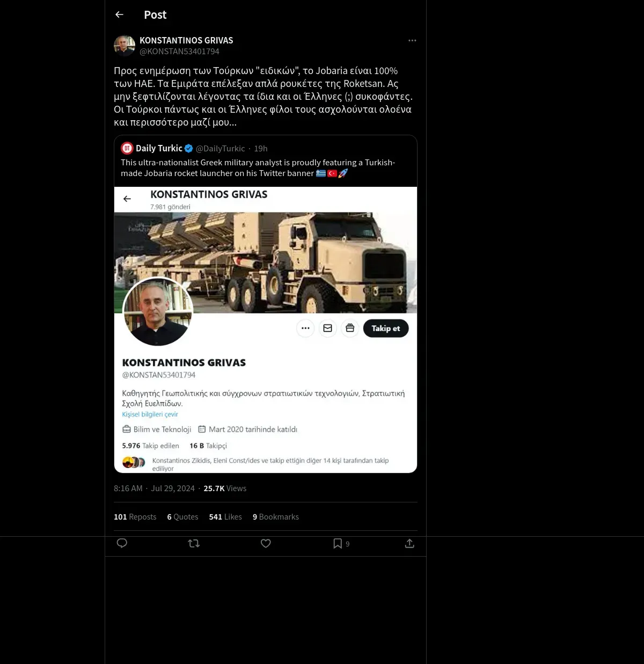
Task: Open the @KONSTAN53401794 handle under post header
Action: (x=179, y=52)
